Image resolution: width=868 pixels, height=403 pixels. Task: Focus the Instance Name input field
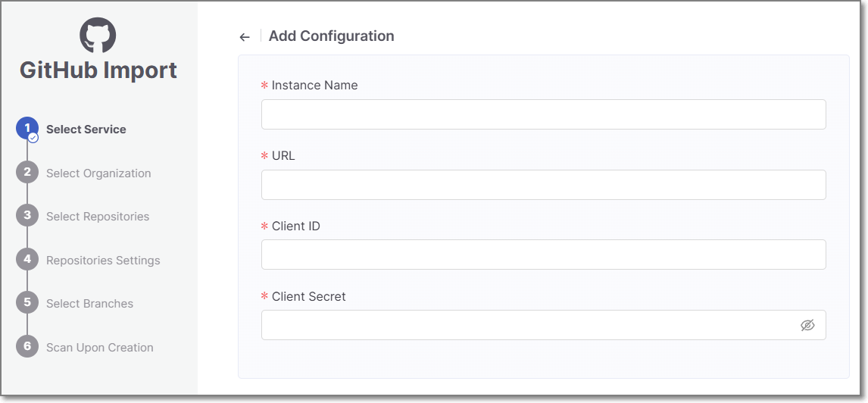pos(543,114)
